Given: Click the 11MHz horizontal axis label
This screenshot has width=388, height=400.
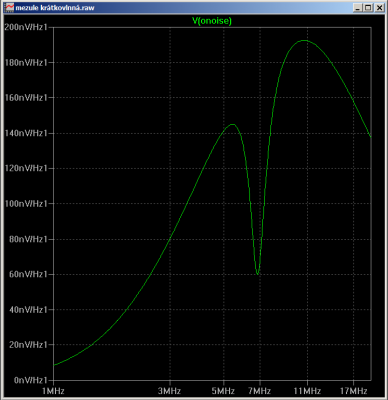Looking at the screenshot, I should (x=307, y=391).
